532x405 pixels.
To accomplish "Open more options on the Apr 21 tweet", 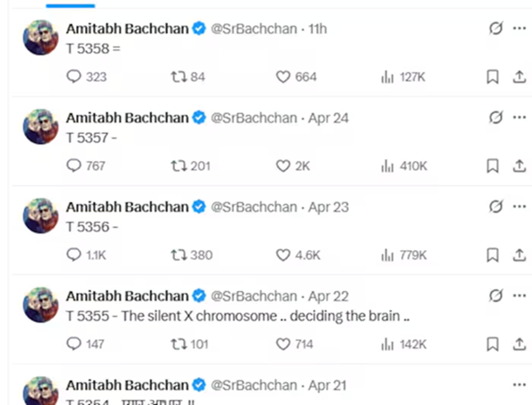I will click(x=519, y=385).
